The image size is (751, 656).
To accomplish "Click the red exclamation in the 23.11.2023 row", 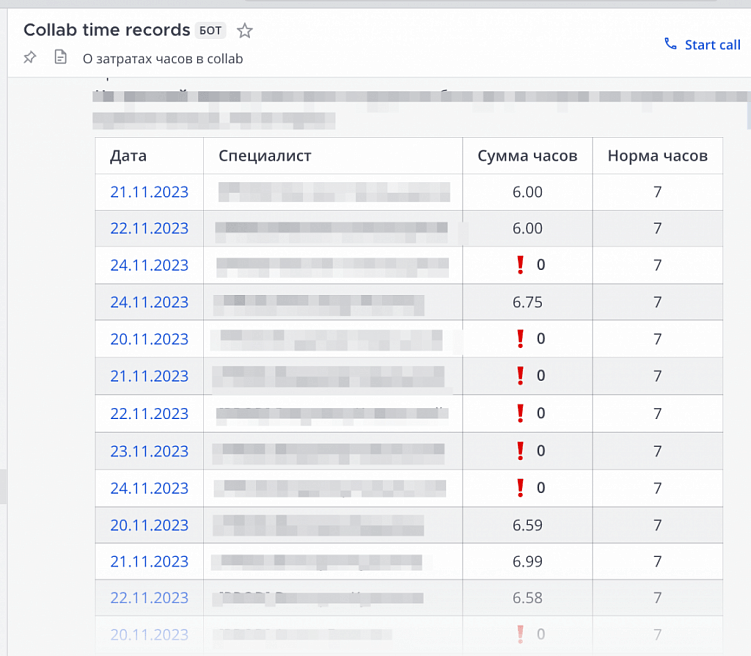I will click(520, 451).
